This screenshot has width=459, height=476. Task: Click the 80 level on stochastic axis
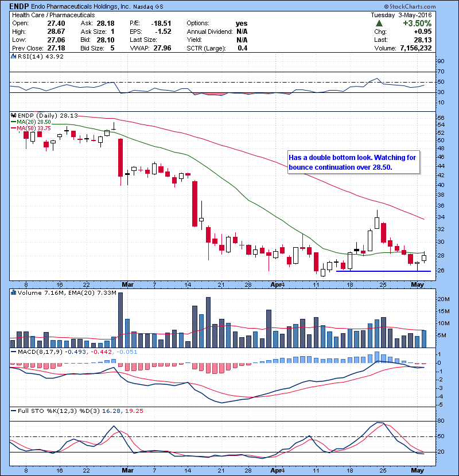pyautogui.click(x=441, y=421)
